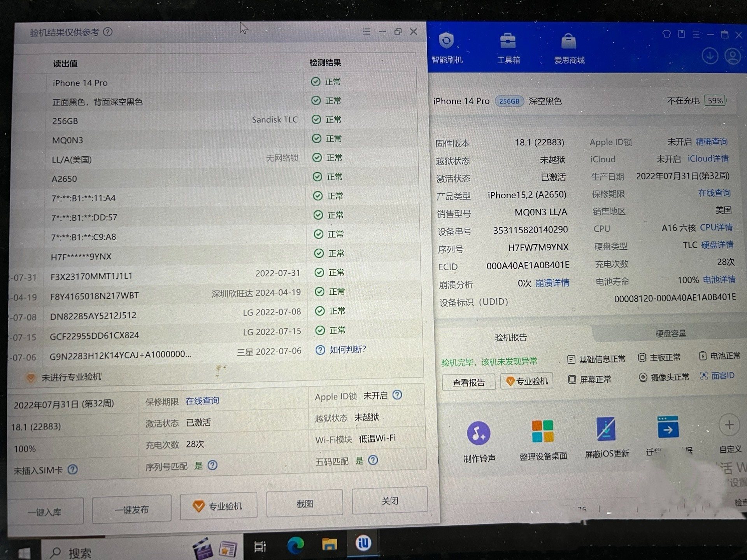Click 在线查询 warranty link in main window
747x560 pixels.
[x=714, y=192]
